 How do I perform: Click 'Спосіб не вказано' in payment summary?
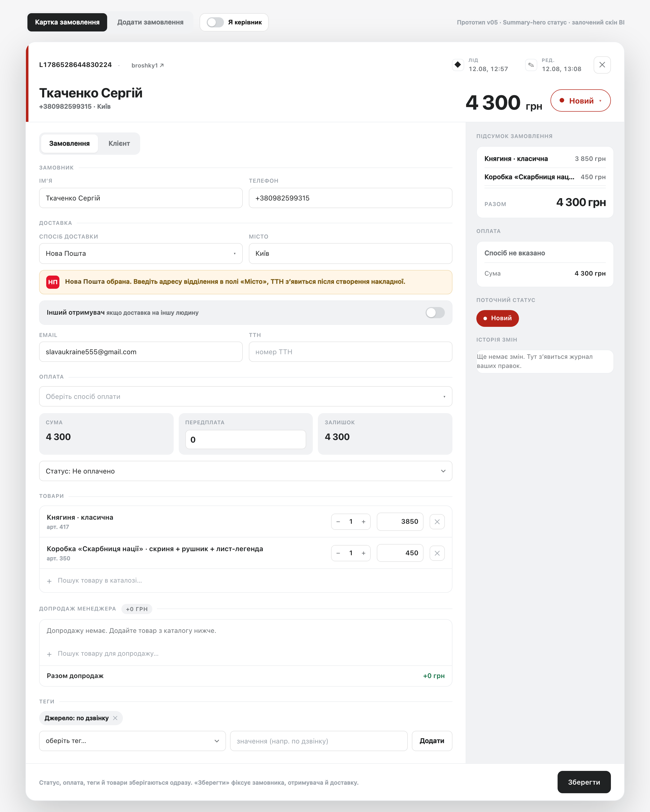click(515, 253)
